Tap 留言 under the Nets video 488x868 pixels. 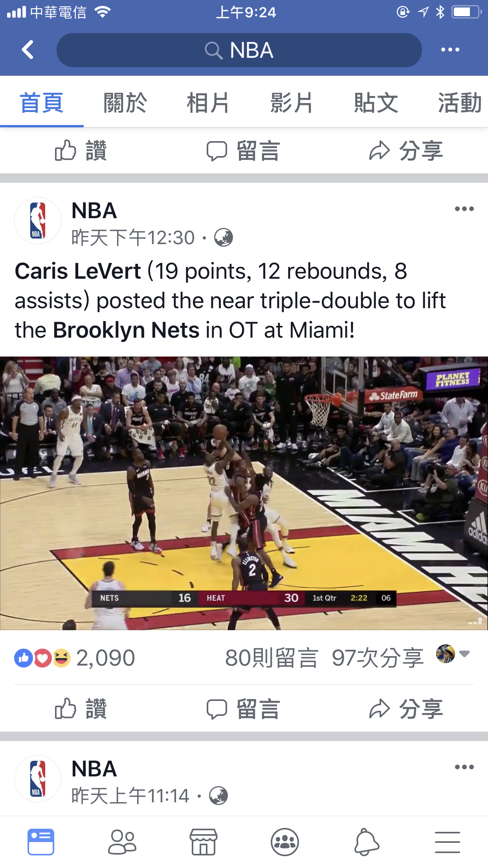244,708
